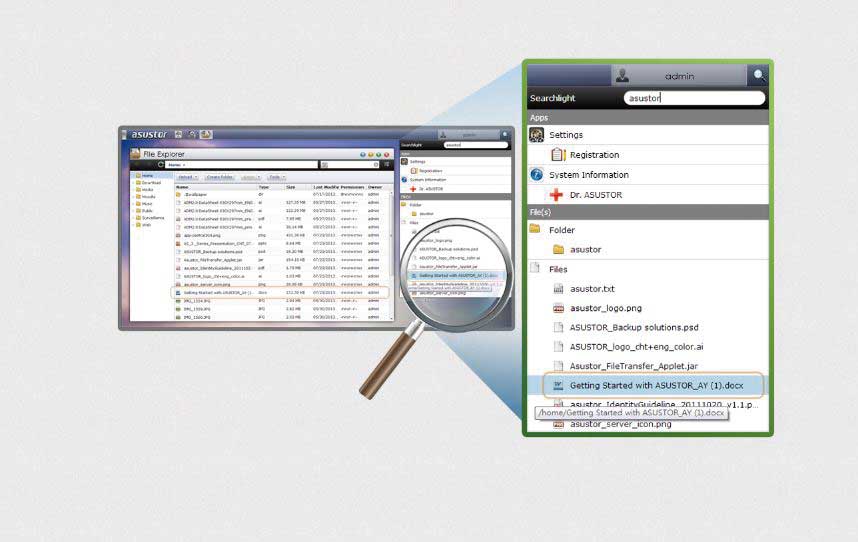This screenshot has width=858, height=542.
Task: Select the Getting Started docx row in File Explorer
Action: 280,293
